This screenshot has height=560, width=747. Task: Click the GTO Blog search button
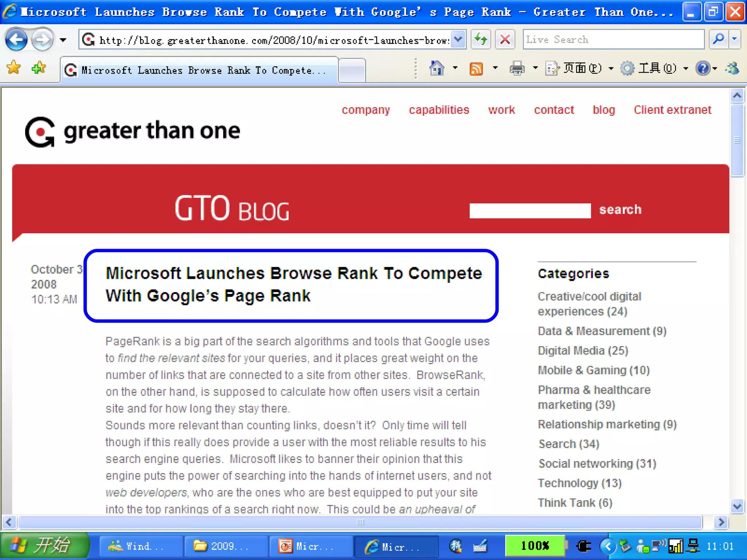pyautogui.click(x=620, y=210)
